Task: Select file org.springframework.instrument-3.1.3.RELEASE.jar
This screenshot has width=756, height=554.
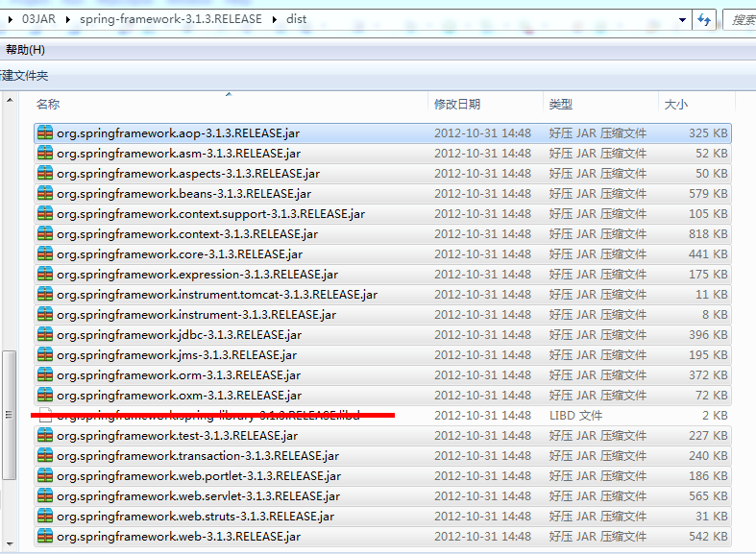Action: tap(383, 315)
